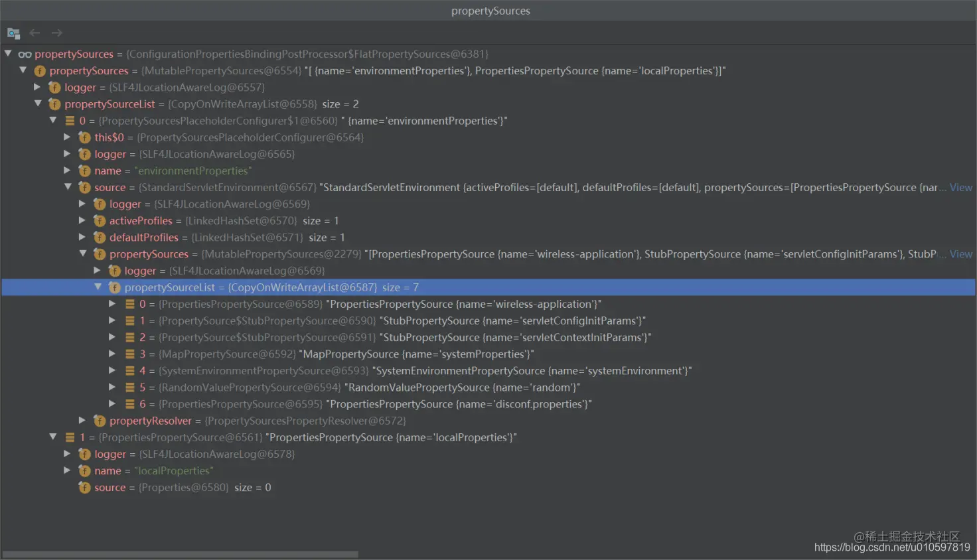Click the horizontal scrollbar thumb at bottom

[x=181, y=554]
